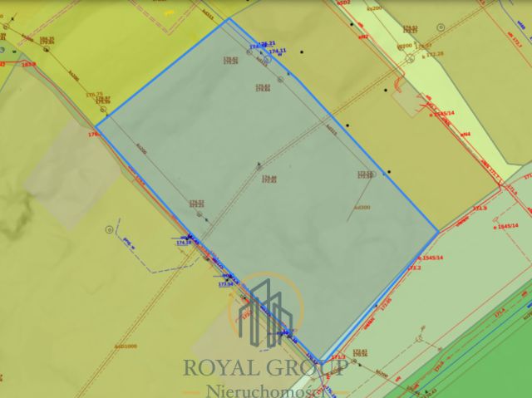Click the blue elevation label "174.11"
This screenshot has height=398, width=532.
(x=277, y=51)
